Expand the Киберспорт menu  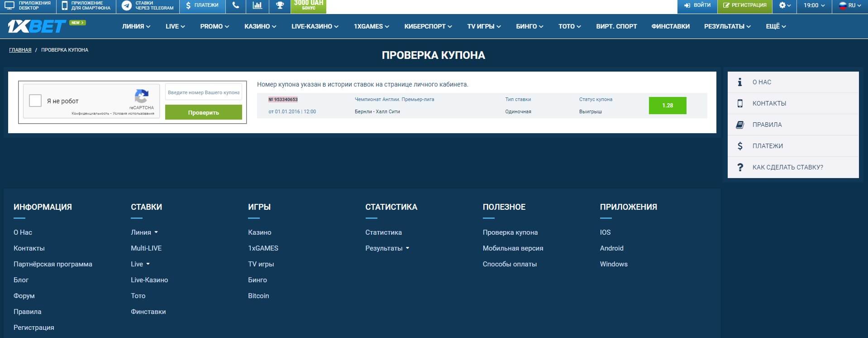point(428,26)
